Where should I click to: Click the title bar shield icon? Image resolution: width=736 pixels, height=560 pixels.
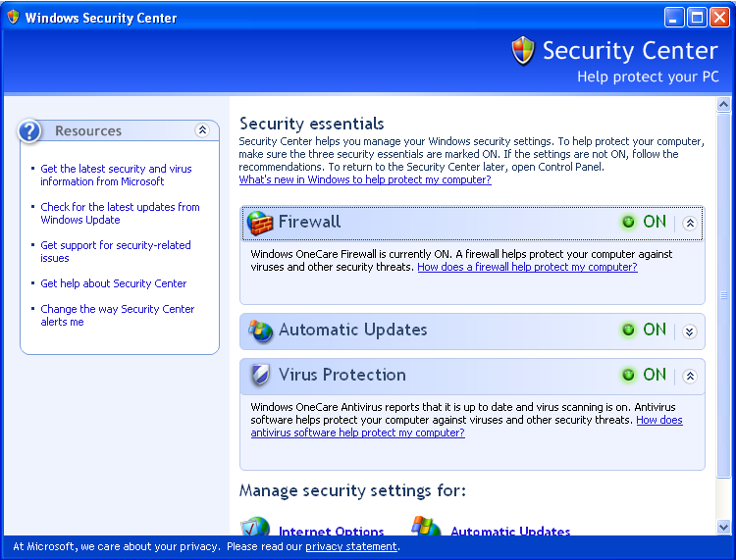coord(13,17)
